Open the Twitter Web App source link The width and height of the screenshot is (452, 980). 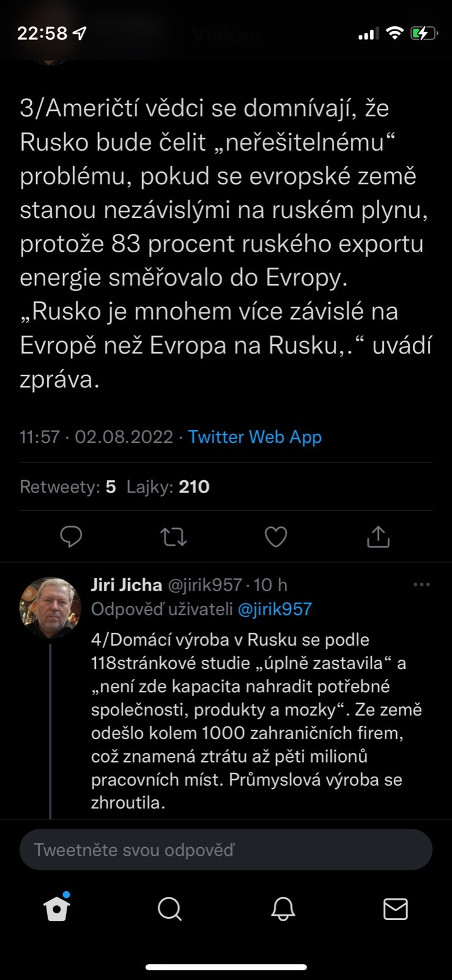255,437
